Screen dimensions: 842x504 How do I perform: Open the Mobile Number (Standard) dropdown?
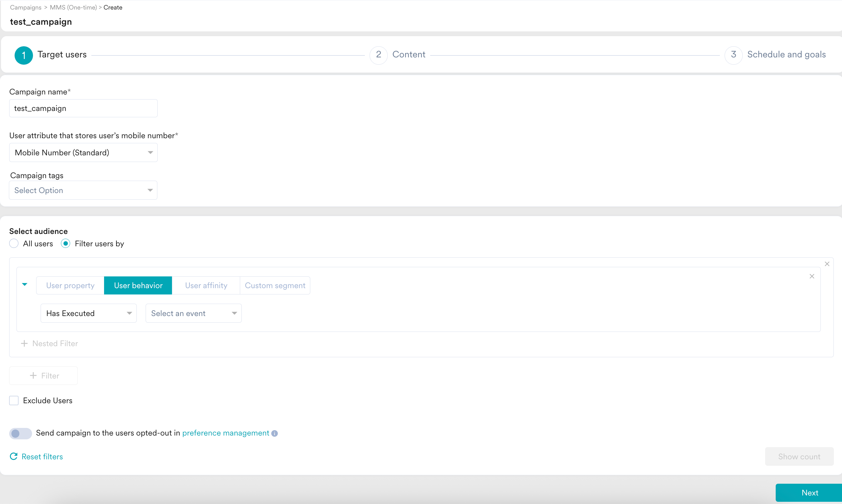[x=83, y=152]
